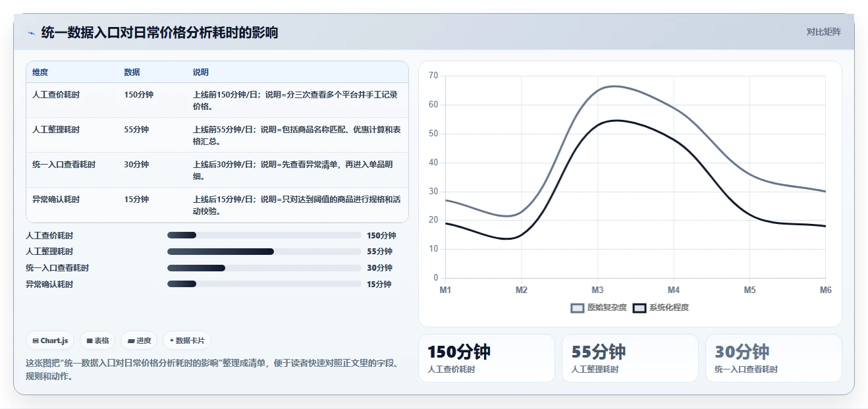Click the 说明 column header
This screenshot has width=868, height=409.
click(x=201, y=72)
